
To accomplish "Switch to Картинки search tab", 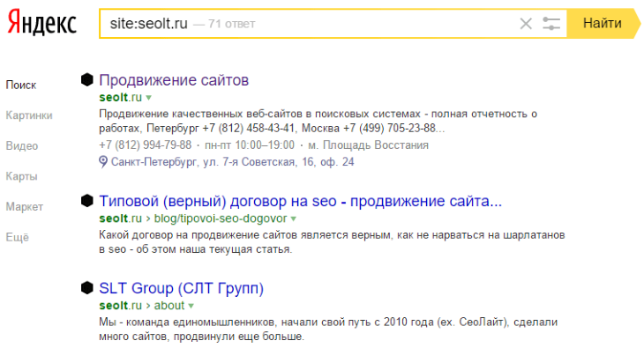I will point(29,115).
